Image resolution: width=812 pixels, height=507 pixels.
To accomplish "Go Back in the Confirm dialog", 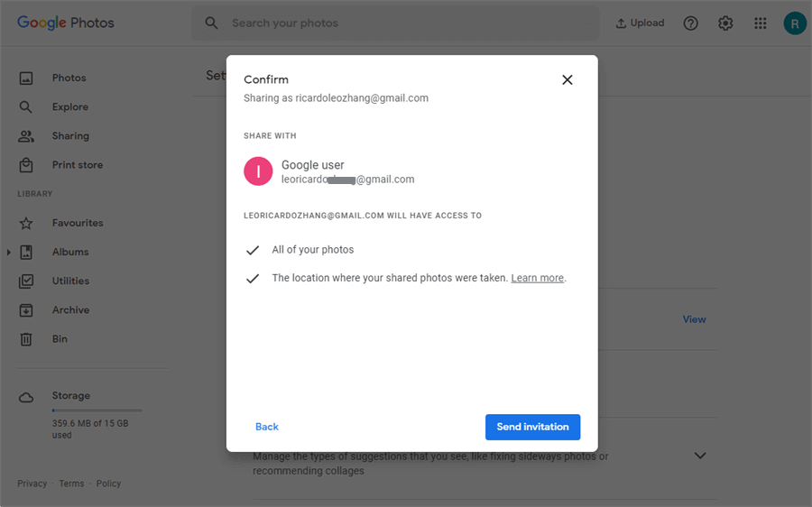I will pyautogui.click(x=267, y=427).
